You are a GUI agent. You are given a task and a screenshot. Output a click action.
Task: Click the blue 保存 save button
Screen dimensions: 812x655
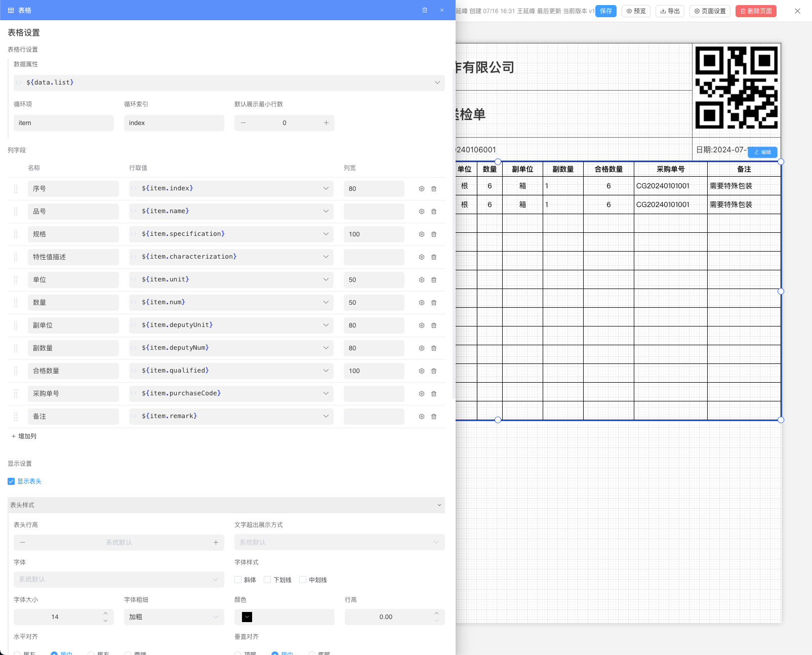click(x=605, y=11)
